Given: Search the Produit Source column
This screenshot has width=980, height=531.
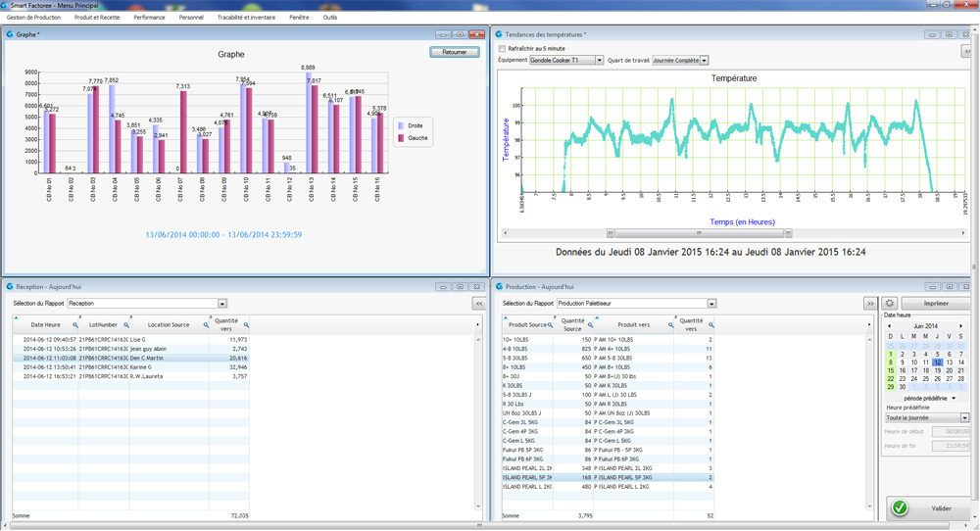Looking at the screenshot, I should click(550, 325).
